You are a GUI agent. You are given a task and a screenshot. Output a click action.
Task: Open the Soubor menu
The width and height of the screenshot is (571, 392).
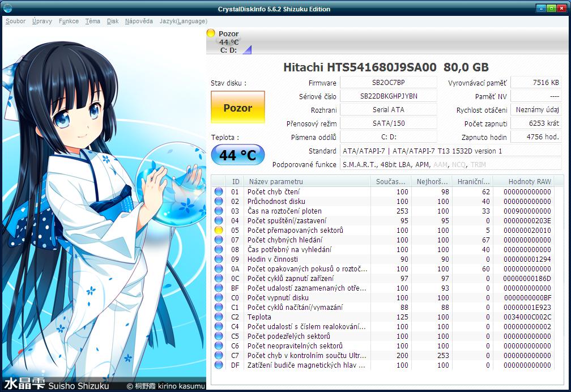[15, 21]
